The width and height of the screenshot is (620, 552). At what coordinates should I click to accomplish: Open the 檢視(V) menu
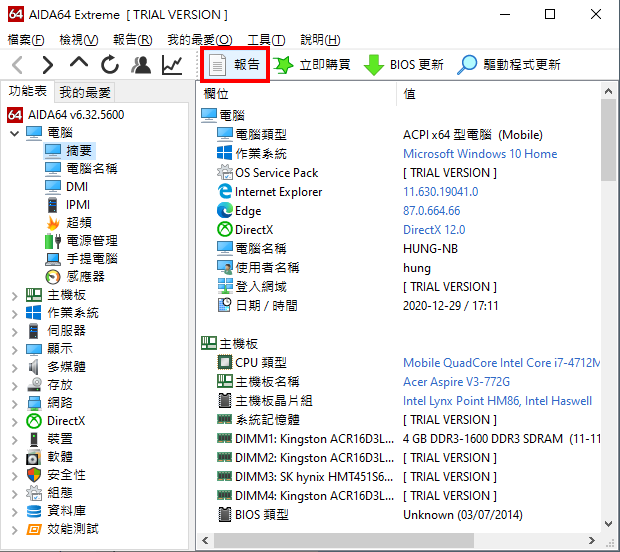click(78, 40)
